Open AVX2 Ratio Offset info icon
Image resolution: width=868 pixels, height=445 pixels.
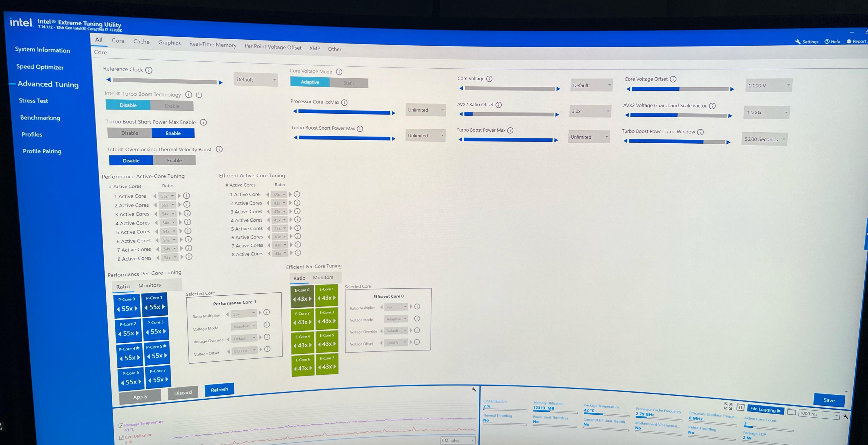[x=499, y=105]
